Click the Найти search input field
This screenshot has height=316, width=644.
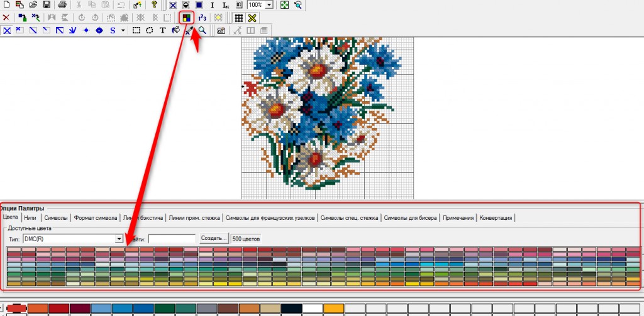click(172, 239)
